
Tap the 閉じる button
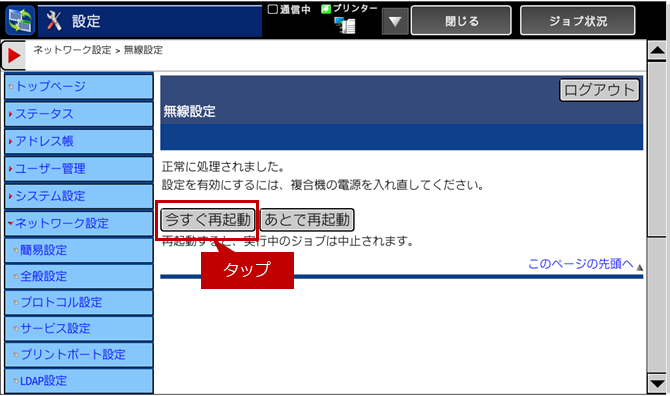pos(461,21)
